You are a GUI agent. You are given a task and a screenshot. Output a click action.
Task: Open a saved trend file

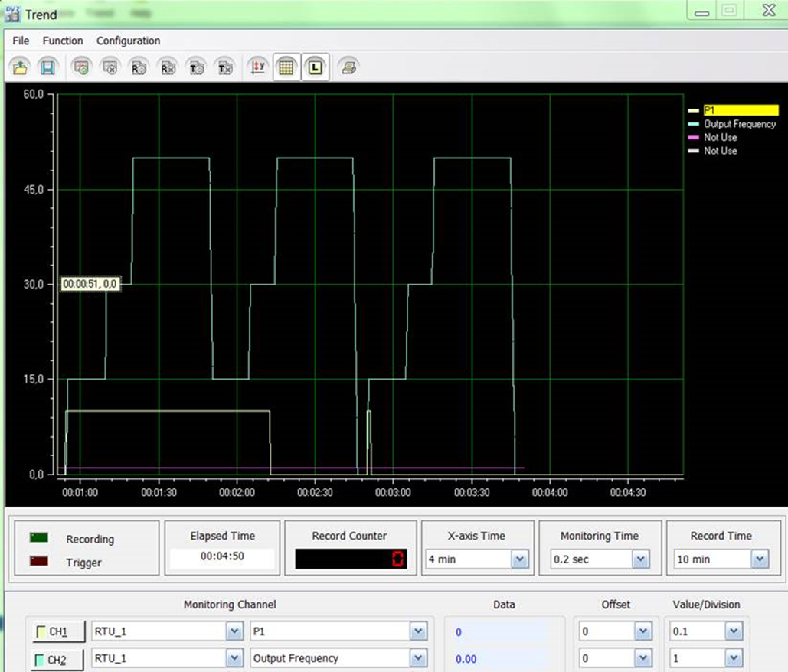(21, 67)
